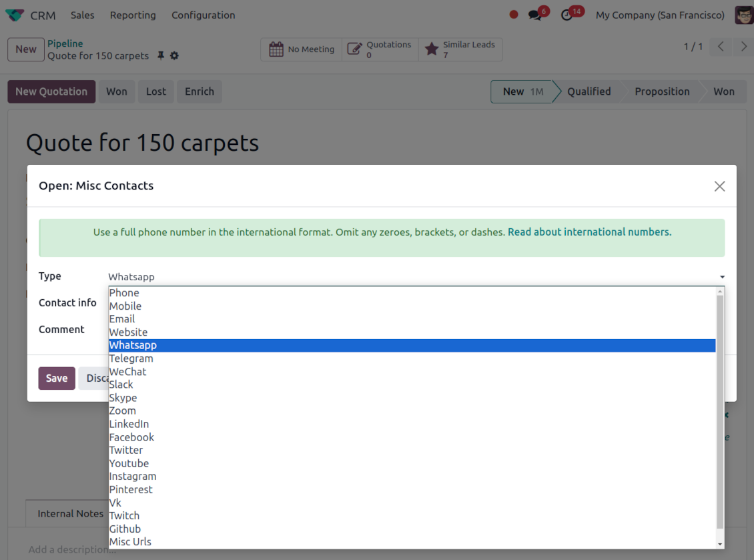Click the Similar Leads star icon
Screen dimensions: 754x560
pos(432,49)
